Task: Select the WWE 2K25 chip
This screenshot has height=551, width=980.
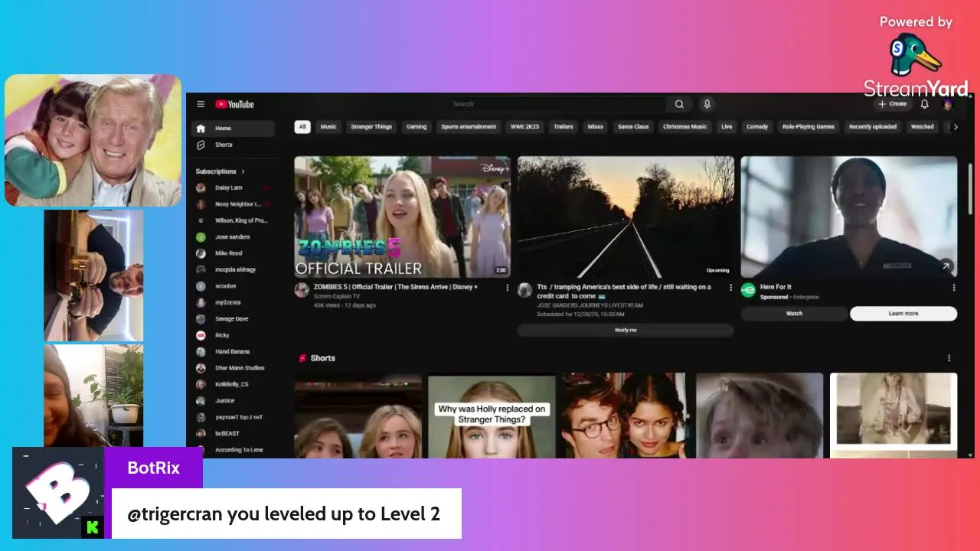Action: pos(525,127)
